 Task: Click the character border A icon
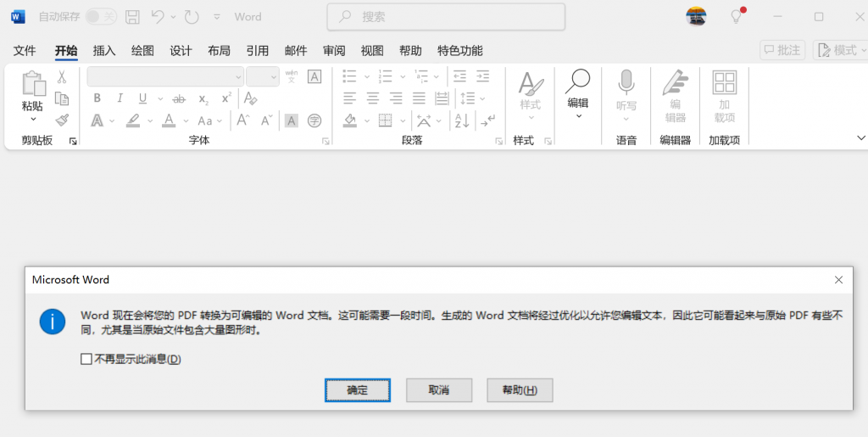[314, 76]
